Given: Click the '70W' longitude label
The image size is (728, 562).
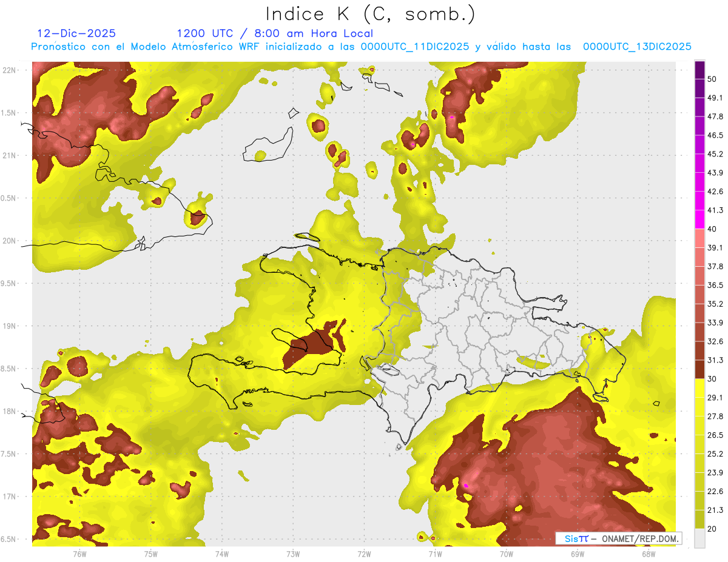Looking at the screenshot, I should pyautogui.click(x=507, y=554).
